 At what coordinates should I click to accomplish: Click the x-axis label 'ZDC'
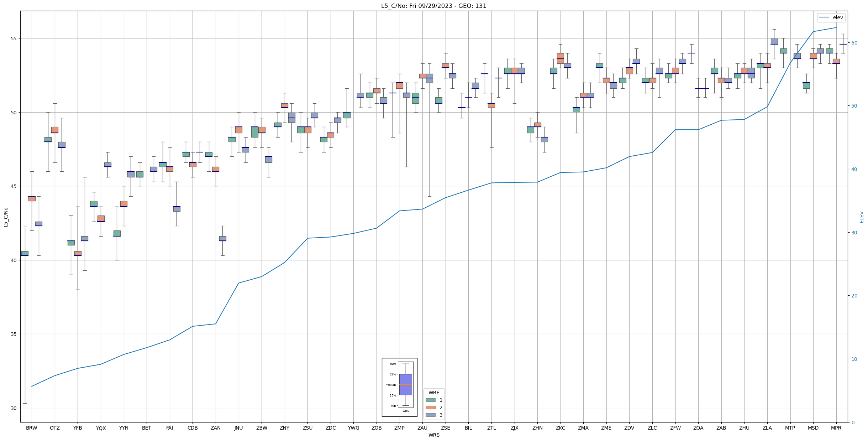(331, 428)
